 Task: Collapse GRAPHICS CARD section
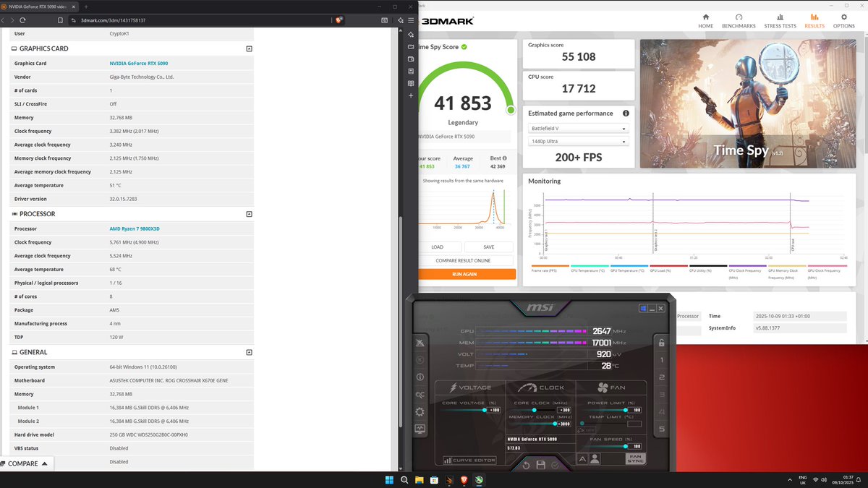pyautogui.click(x=249, y=48)
